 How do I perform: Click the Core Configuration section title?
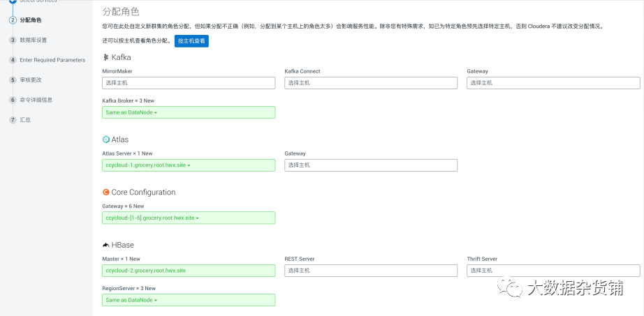[143, 192]
